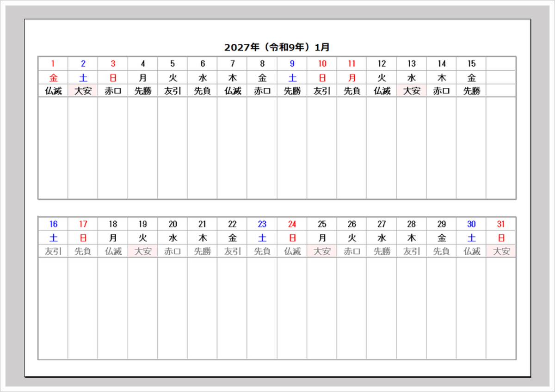Click date number 12
Viewport: 555px width, 392px height.
(x=382, y=64)
